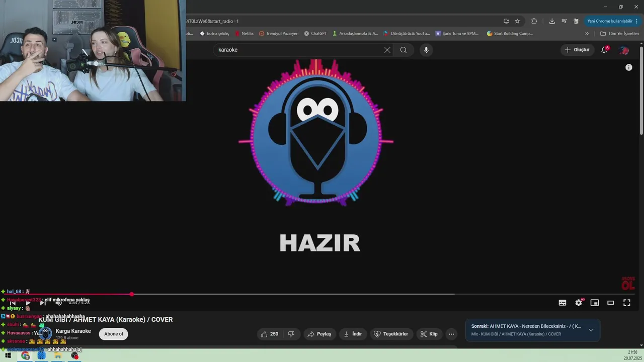Toggle subtitles captions button
This screenshot has width=644, height=362.
pos(562,303)
